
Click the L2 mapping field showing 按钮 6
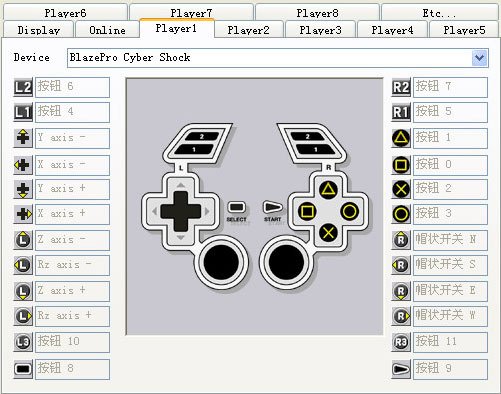[72, 87]
